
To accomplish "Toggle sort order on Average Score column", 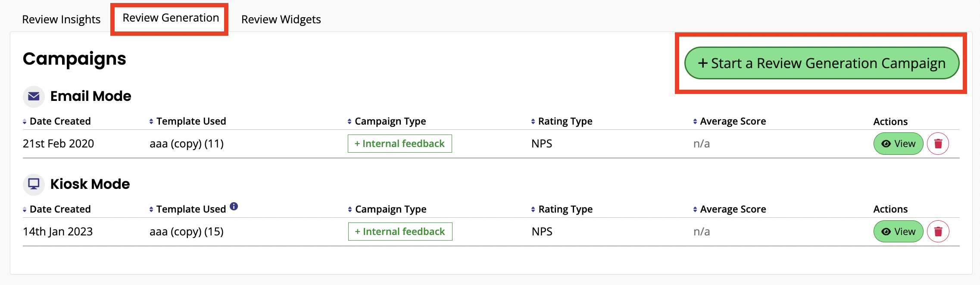I will coord(695,121).
